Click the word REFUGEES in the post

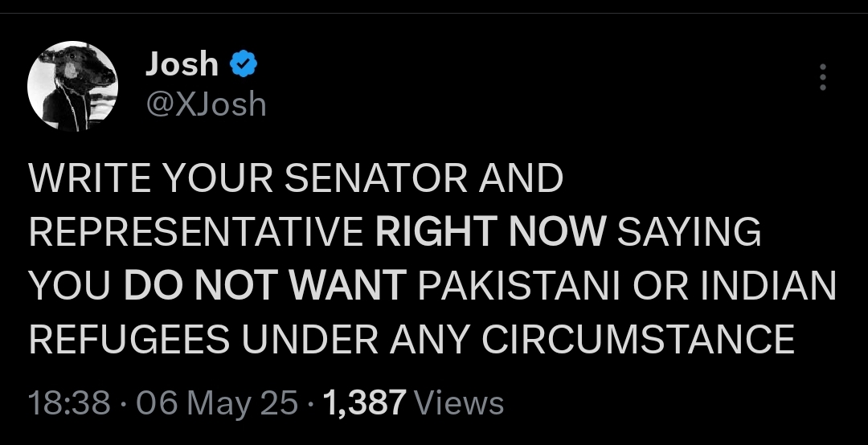(129, 339)
